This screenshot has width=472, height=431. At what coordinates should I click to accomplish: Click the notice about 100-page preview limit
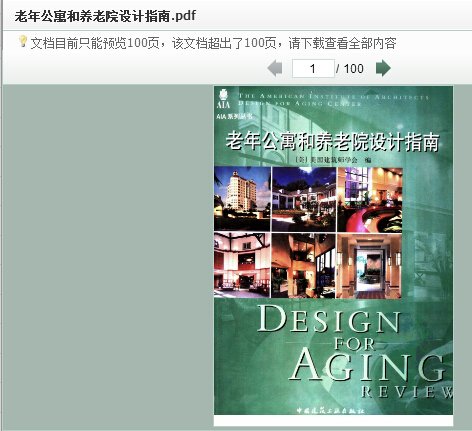[213, 43]
